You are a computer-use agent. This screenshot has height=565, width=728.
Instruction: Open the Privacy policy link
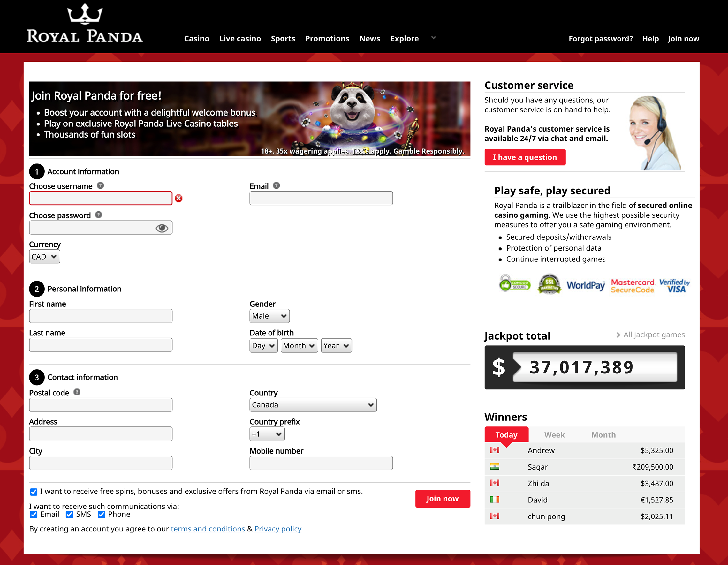278,529
